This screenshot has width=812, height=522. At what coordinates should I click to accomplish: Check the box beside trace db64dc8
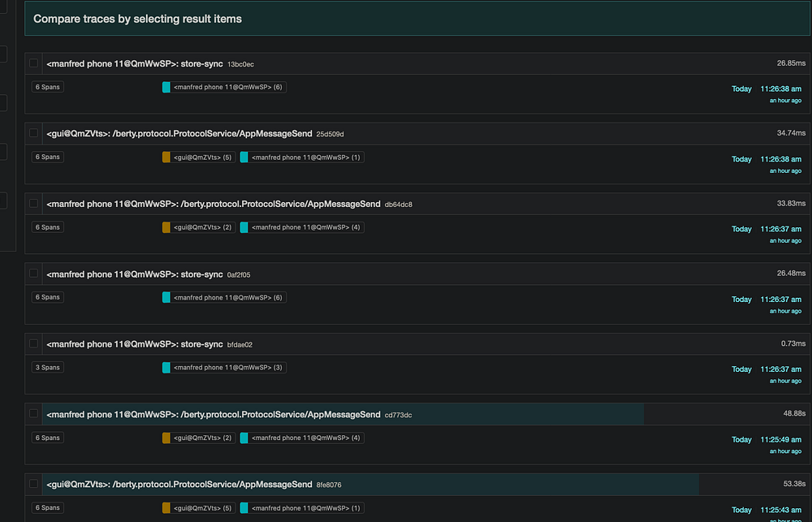(33, 203)
